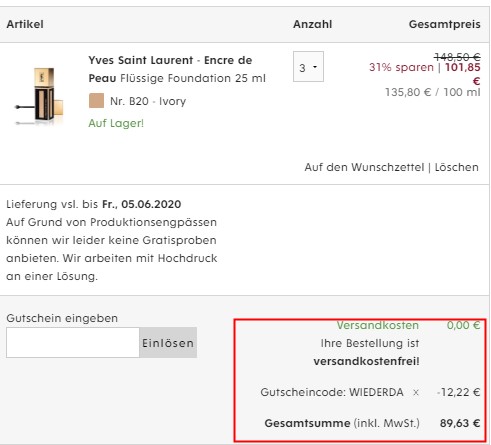Click the Gesamtpreis column header
The image size is (491, 445).
pos(445,24)
